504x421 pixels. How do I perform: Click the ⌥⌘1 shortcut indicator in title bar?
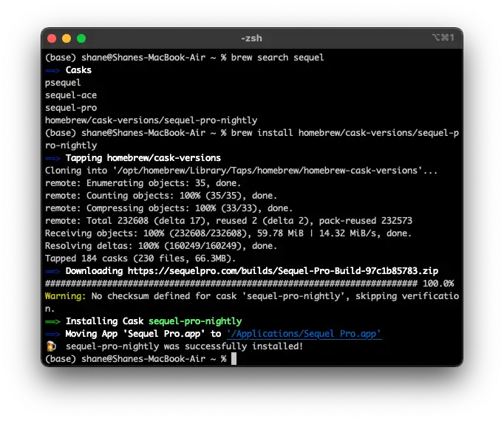[x=443, y=38]
